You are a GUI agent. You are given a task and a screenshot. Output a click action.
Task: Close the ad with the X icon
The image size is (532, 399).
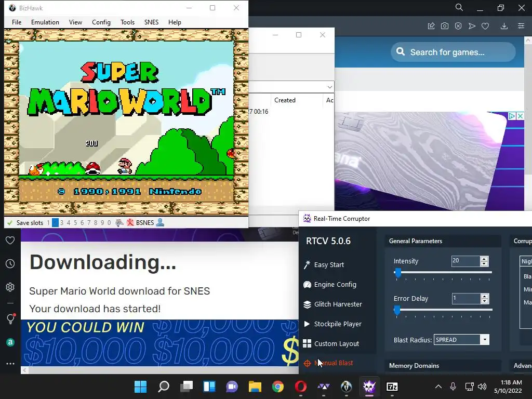[x=520, y=116]
